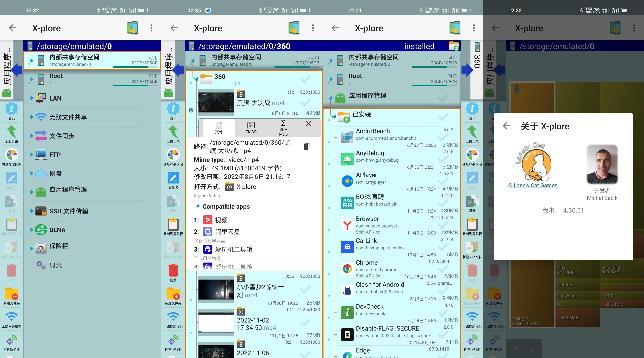Screen dimensions: 644x358
Task: Open the FTP entry in the tree
Action: [x=92, y=155]
